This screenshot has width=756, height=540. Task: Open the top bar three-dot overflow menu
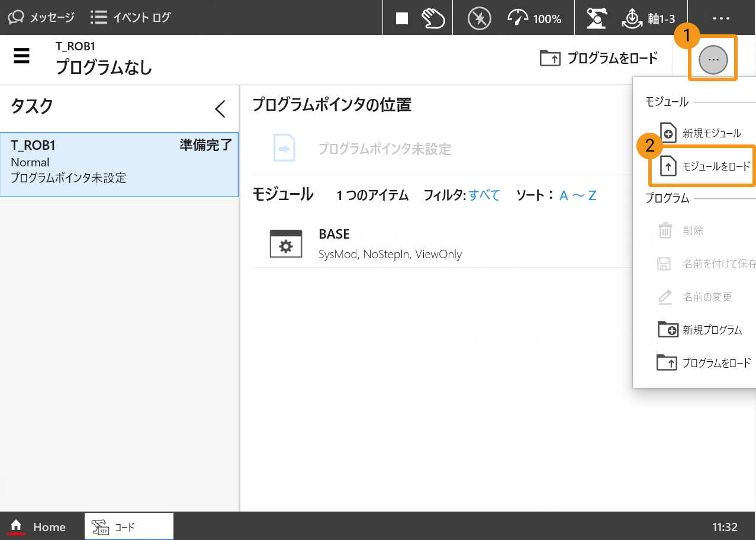pyautogui.click(x=721, y=18)
